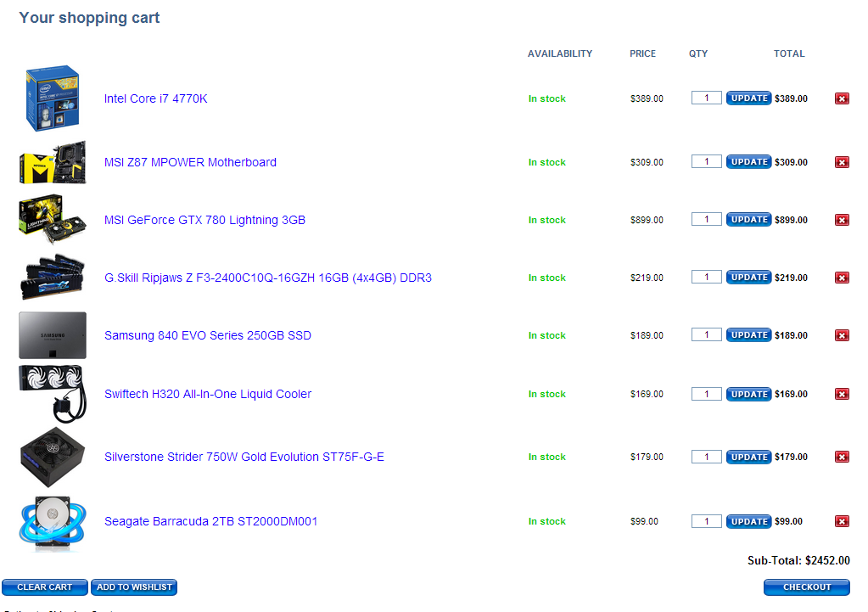Open the GTX 780 Lightning product image
The height and width of the screenshot is (612, 868).
(x=53, y=219)
